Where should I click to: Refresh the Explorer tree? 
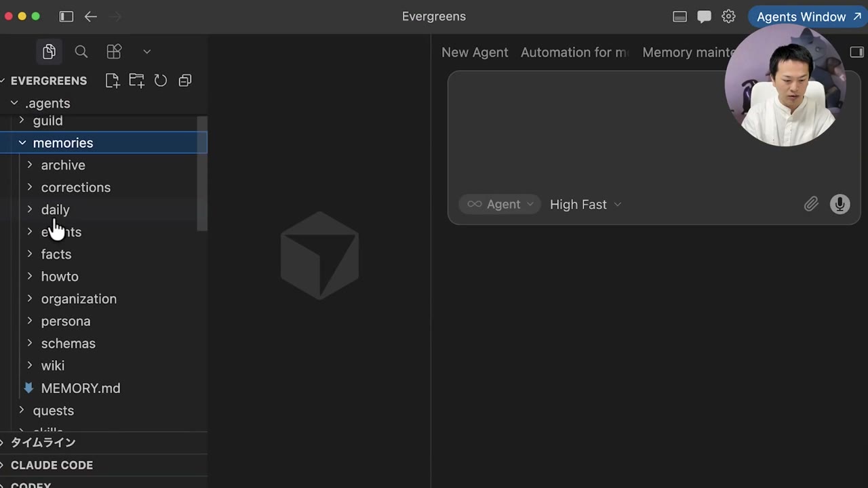click(x=161, y=81)
